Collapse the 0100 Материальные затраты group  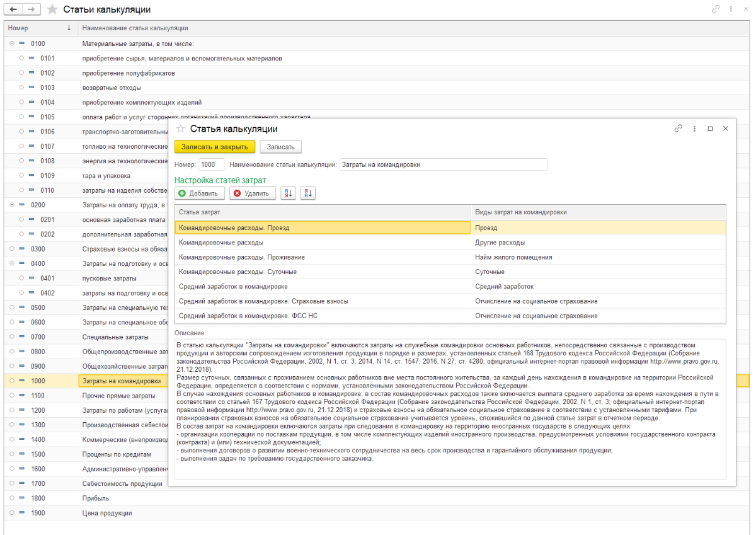point(12,43)
